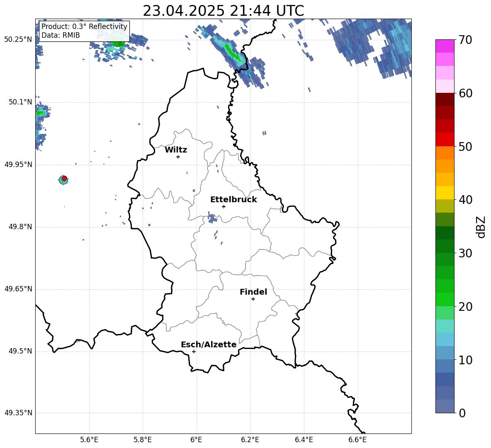Click the colorbar tick label 60
This screenshot has width=491, height=448.
pyautogui.click(x=465, y=93)
